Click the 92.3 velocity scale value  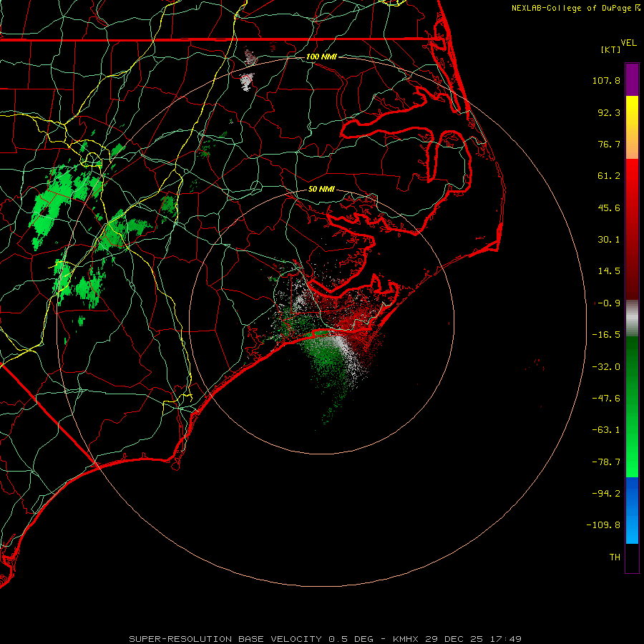pos(609,112)
